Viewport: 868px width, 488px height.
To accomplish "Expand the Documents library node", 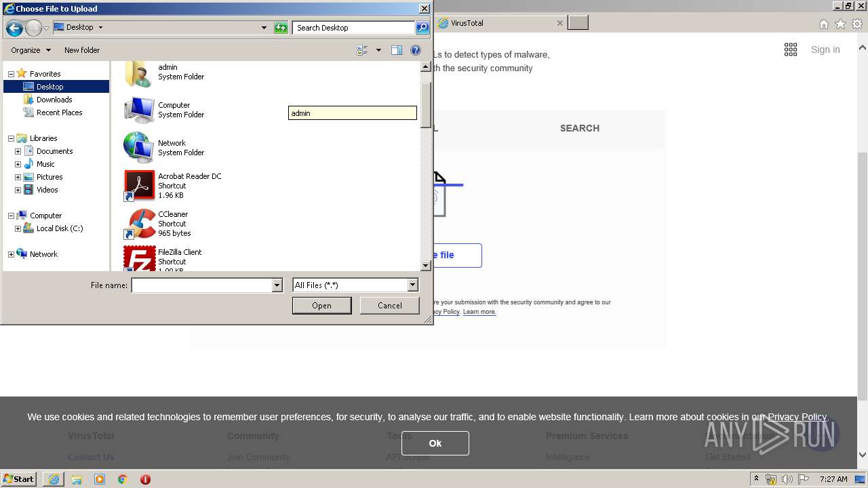I will [18, 151].
